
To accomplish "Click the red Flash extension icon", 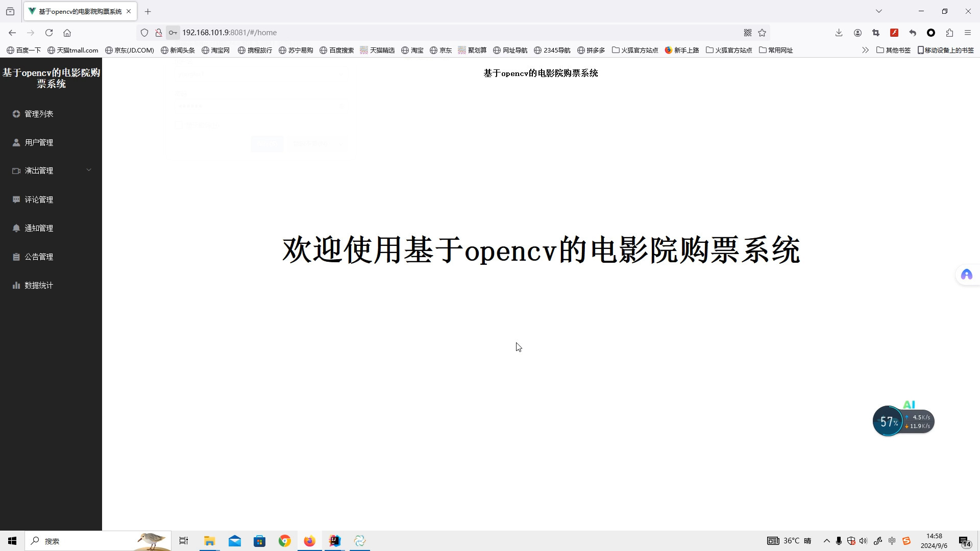I will pos(894,33).
